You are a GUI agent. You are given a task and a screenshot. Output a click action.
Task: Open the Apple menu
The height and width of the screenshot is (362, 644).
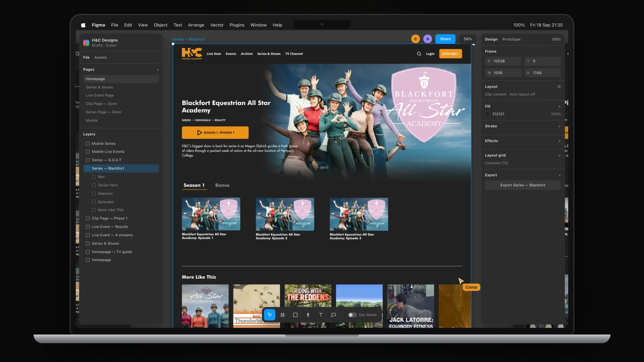[83, 25]
